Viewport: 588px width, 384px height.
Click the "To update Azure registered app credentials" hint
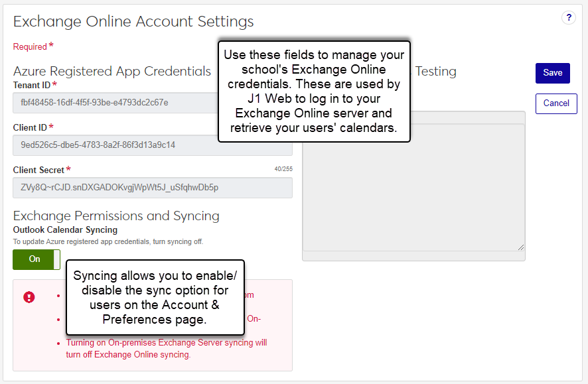point(108,241)
